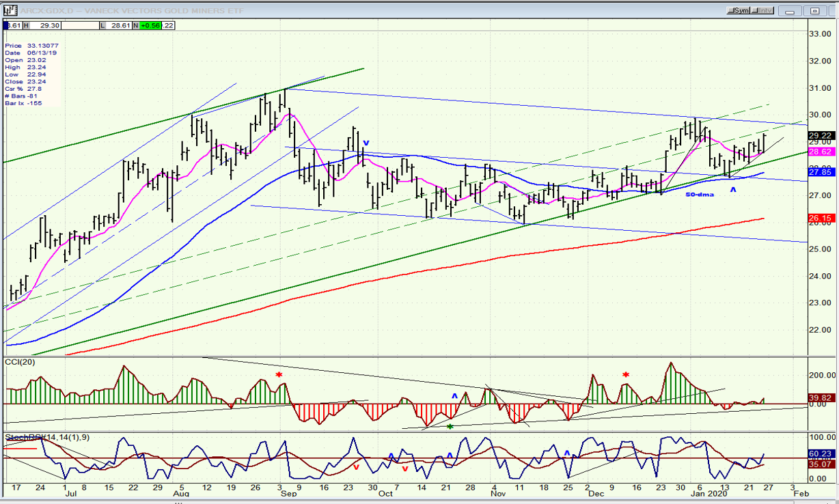Click the blue 27.85 moving average tag
Image resolution: width=839 pixels, height=504 pixels.
click(820, 173)
